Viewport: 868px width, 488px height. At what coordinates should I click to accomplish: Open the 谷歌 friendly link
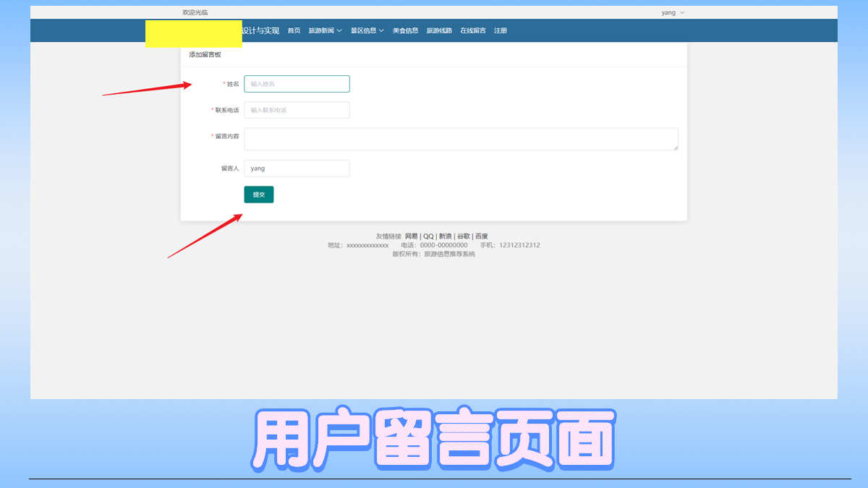tap(464, 236)
